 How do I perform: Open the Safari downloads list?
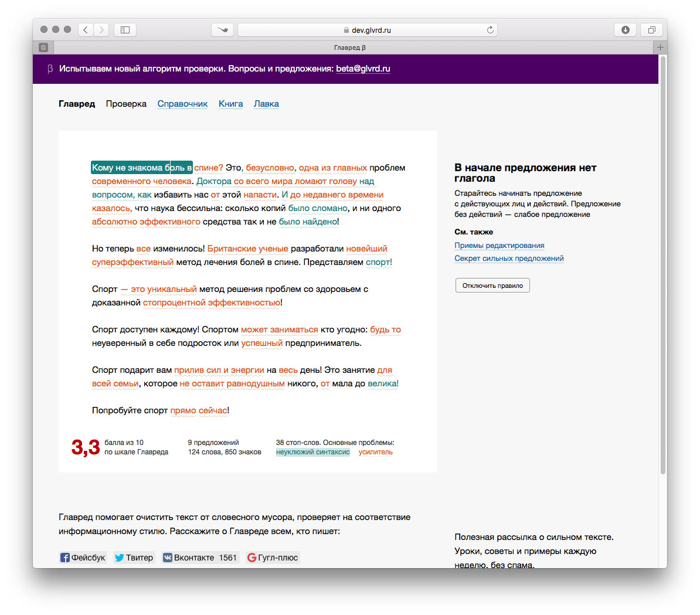pos(625,30)
